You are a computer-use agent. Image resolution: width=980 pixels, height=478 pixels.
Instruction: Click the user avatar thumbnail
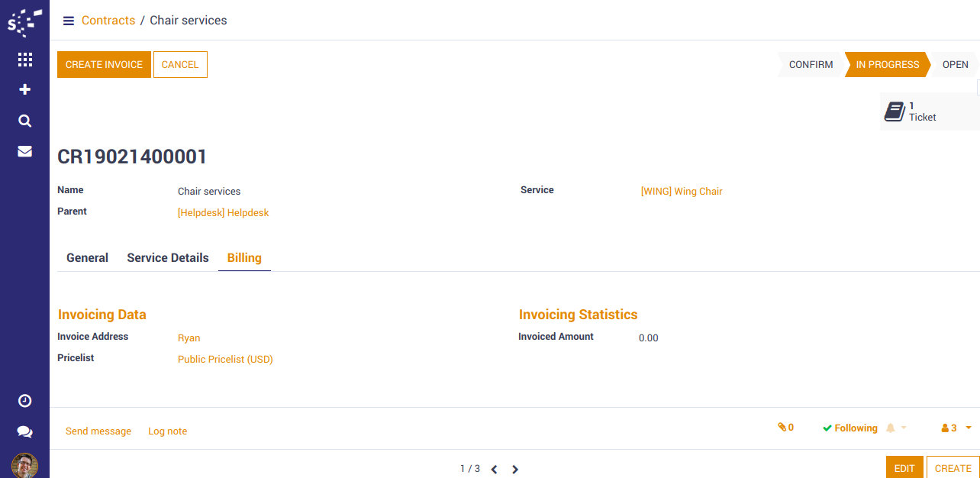[24, 465]
